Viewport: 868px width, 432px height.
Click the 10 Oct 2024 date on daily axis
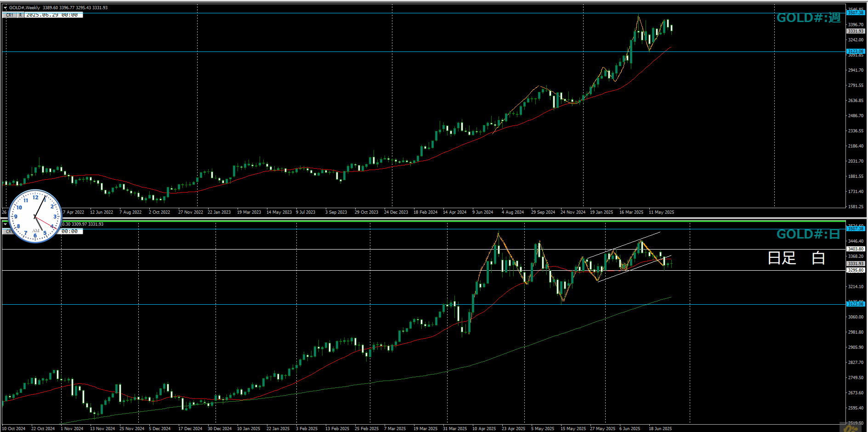tap(13, 429)
